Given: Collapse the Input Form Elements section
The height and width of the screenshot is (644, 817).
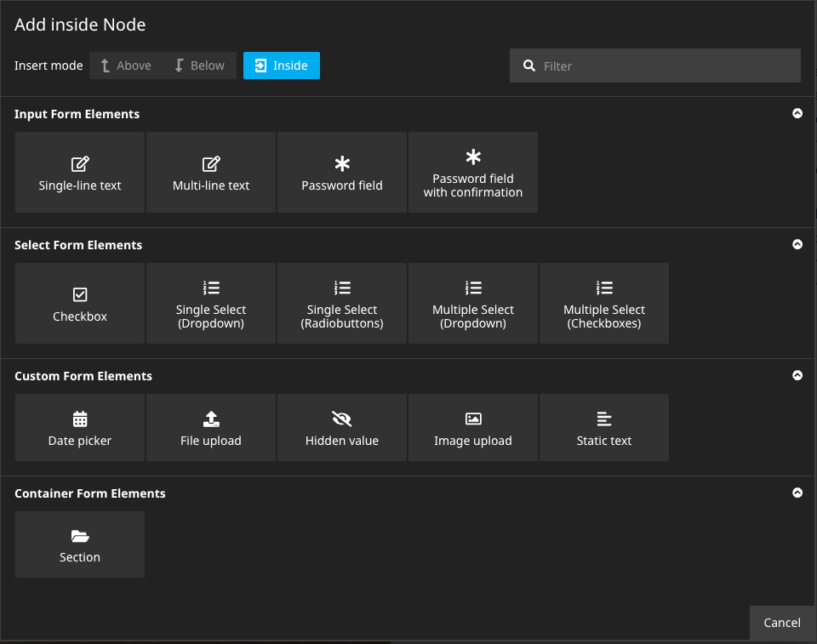Looking at the screenshot, I should click(x=797, y=113).
